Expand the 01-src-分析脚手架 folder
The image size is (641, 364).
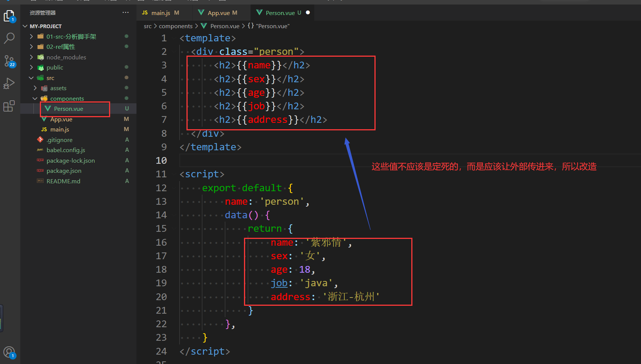[x=32, y=36]
